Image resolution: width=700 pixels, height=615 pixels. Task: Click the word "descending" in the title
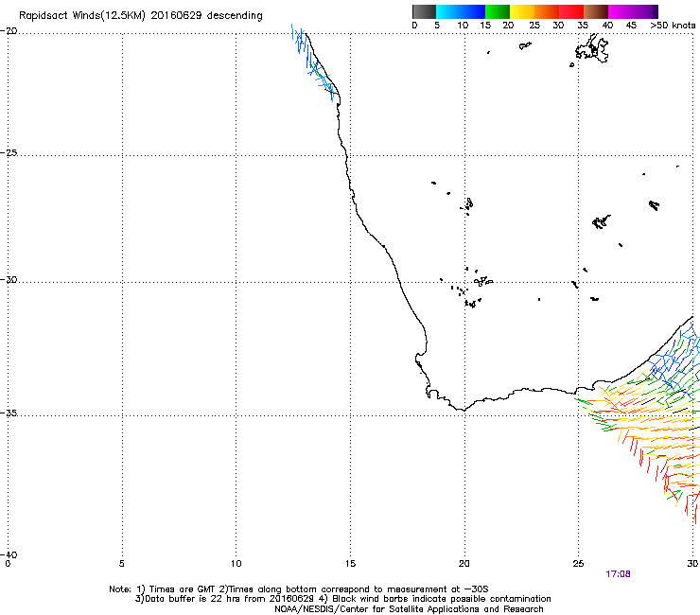(x=235, y=16)
